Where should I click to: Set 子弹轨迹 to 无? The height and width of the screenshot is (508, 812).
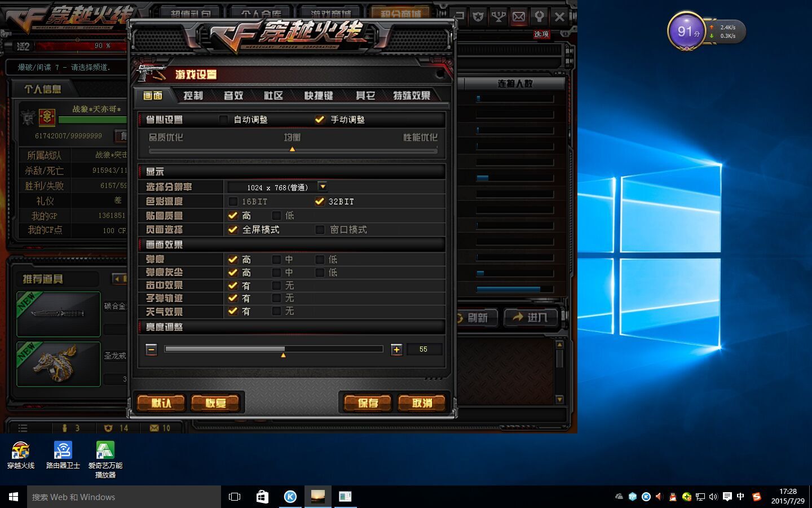pyautogui.click(x=276, y=298)
